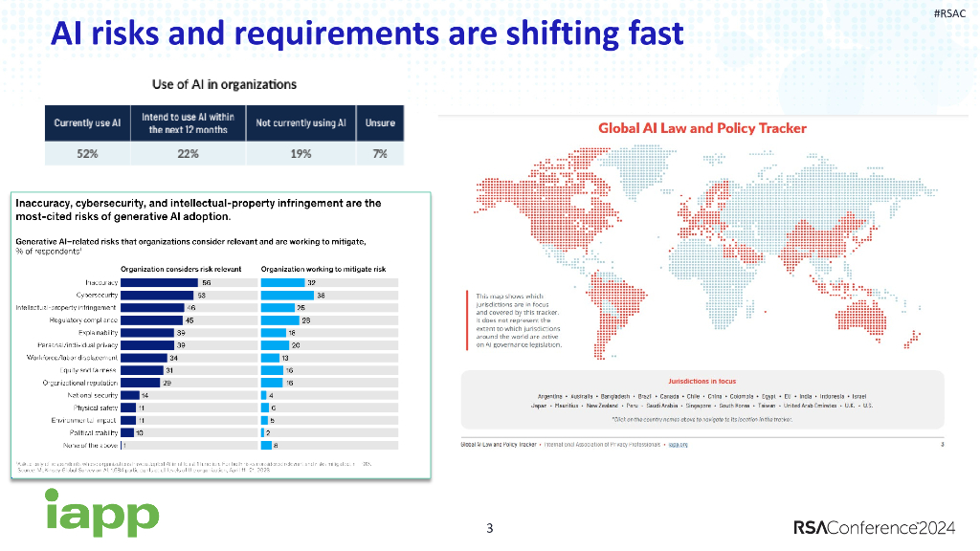Click the National security row label

[93, 395]
